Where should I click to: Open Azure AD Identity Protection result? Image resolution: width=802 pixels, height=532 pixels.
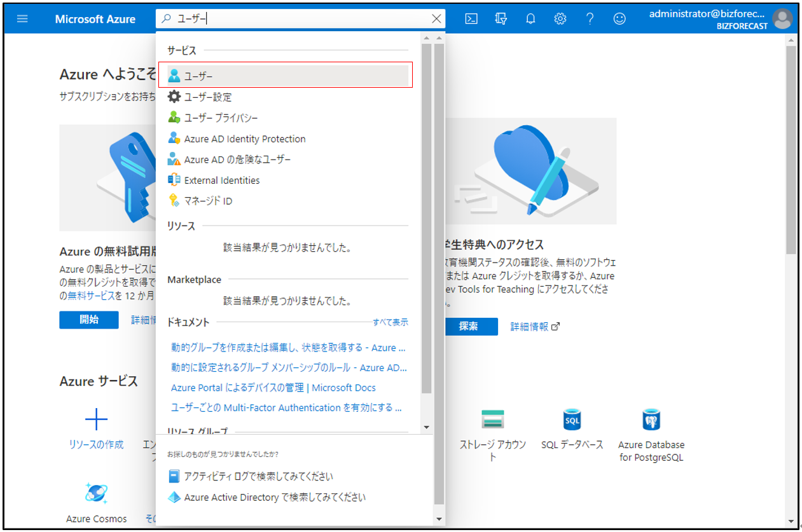click(244, 139)
